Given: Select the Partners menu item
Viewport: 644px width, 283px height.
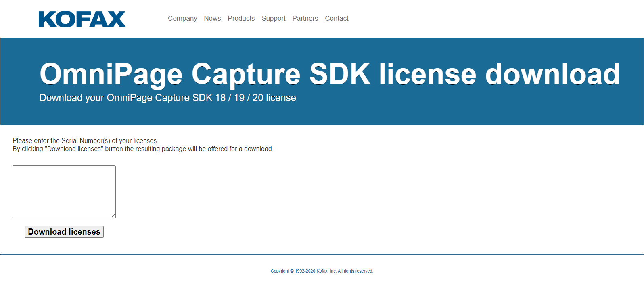Looking at the screenshot, I should pos(305,18).
